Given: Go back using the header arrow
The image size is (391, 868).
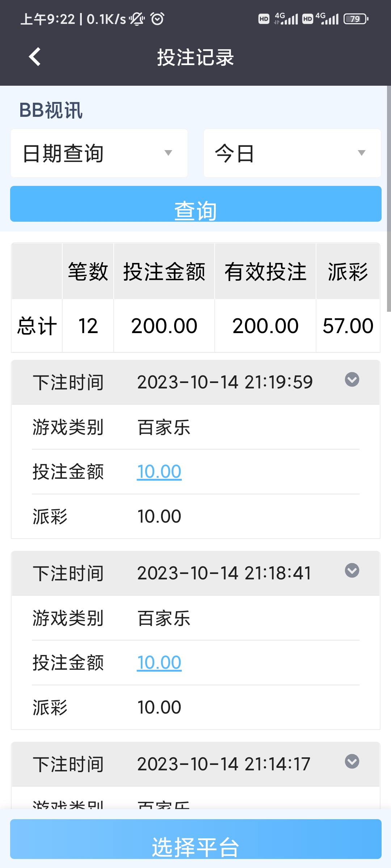Looking at the screenshot, I should (x=35, y=57).
